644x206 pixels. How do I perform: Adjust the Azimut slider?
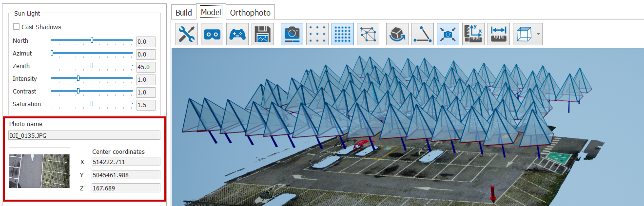pyautogui.click(x=92, y=53)
